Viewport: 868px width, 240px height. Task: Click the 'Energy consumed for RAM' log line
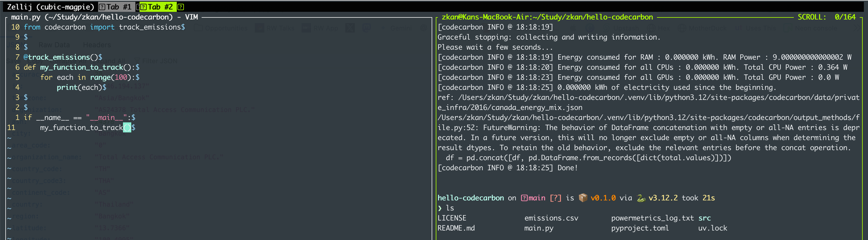tap(644, 57)
